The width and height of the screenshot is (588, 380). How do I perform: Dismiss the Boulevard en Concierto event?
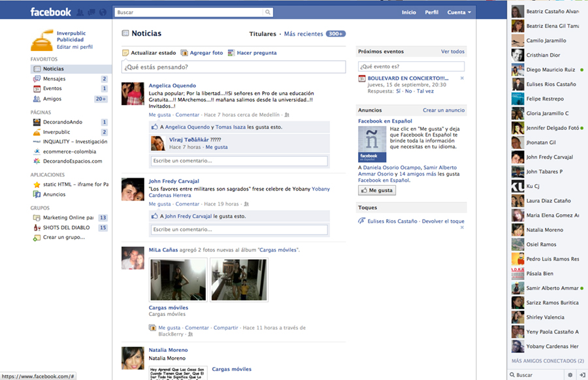point(462,78)
